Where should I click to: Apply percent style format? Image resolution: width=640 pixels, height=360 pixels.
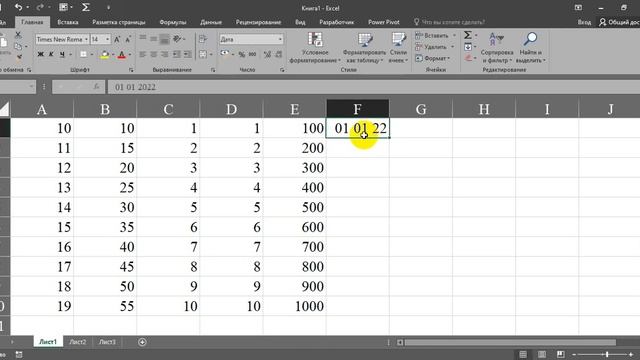242,54
